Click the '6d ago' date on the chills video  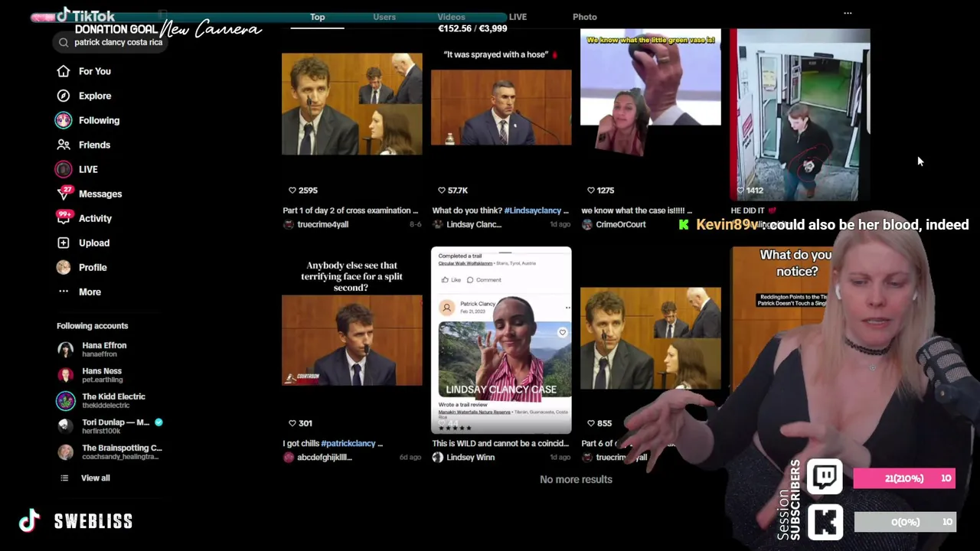pyautogui.click(x=410, y=458)
